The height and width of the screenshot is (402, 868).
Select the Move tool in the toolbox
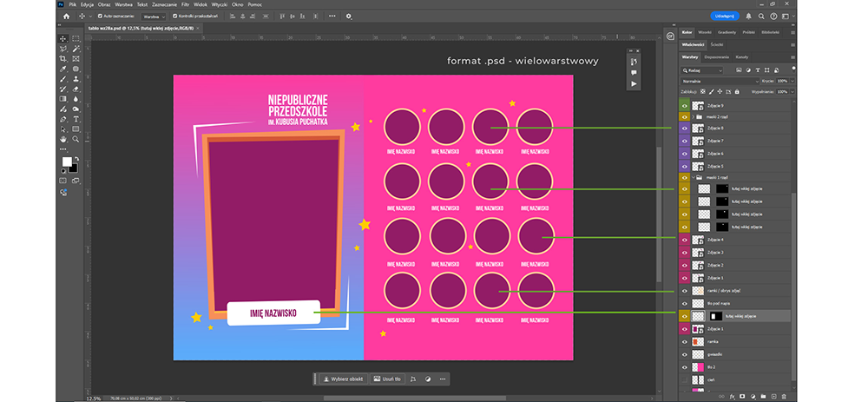point(63,39)
